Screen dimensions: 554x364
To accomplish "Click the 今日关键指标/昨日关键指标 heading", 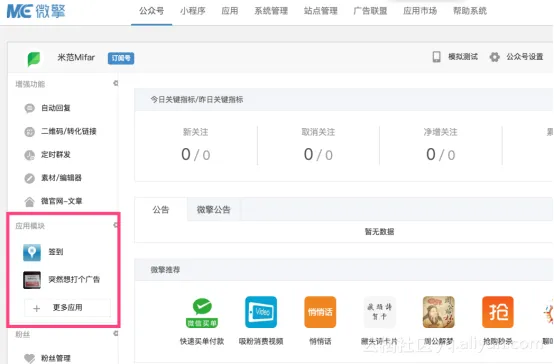I will tap(197, 100).
